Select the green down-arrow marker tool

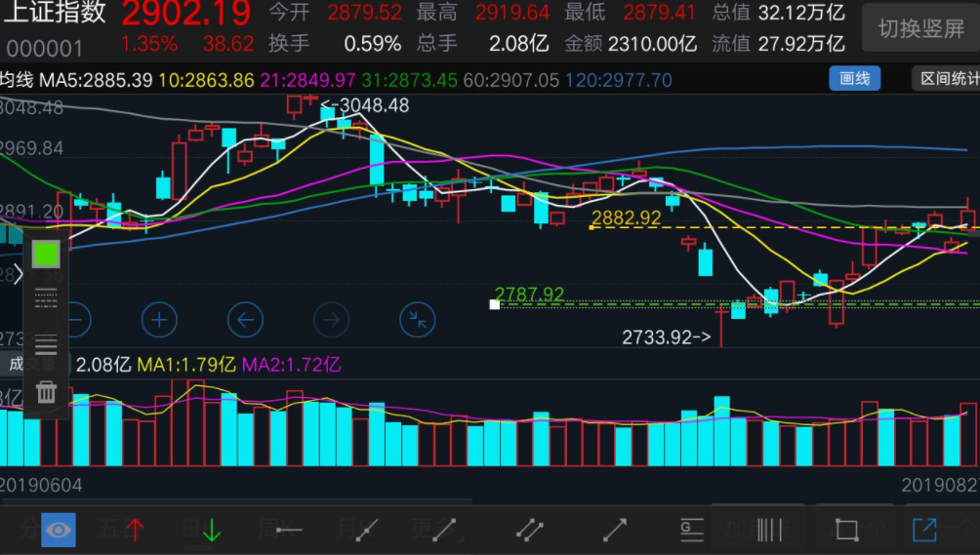tap(212, 530)
